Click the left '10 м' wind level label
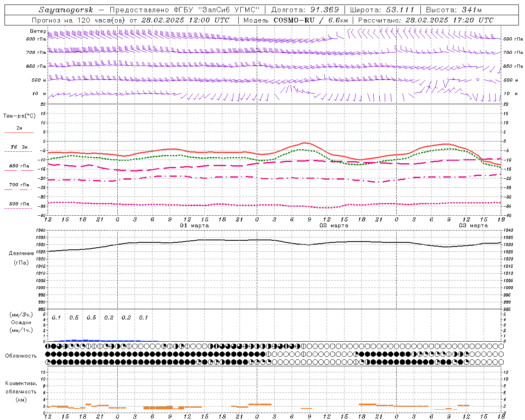Screen dimensions: 525x420 coord(39,94)
